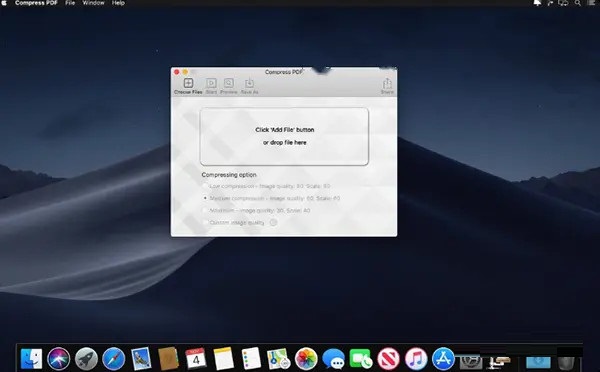Image resolution: width=600 pixels, height=372 pixels.
Task: Open the Compress PDF app menu
Action: [36, 3]
